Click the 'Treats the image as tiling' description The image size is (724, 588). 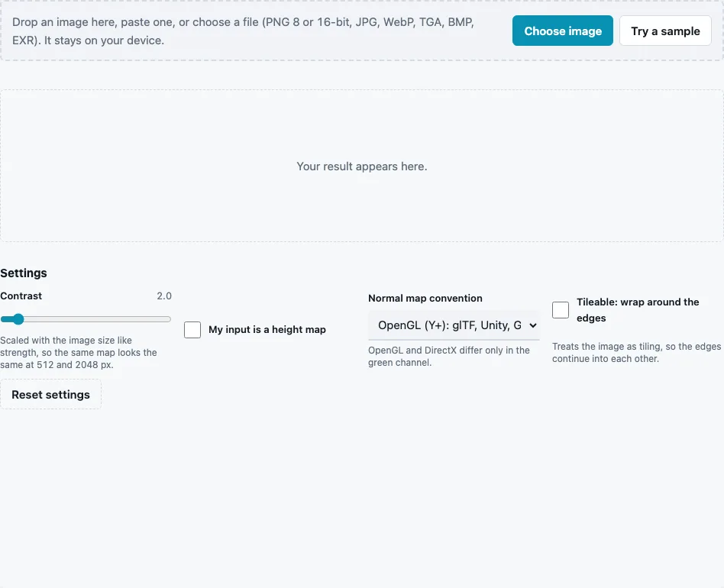click(x=636, y=353)
